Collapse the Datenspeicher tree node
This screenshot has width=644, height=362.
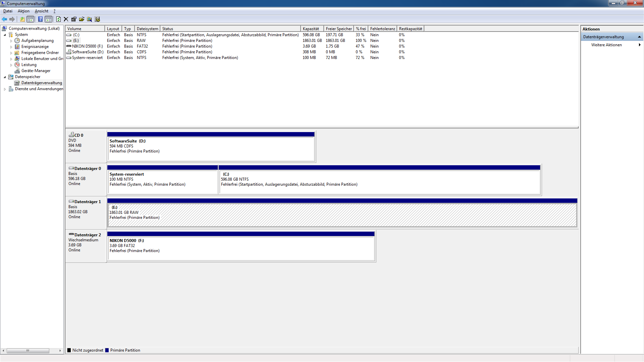tap(5, 77)
